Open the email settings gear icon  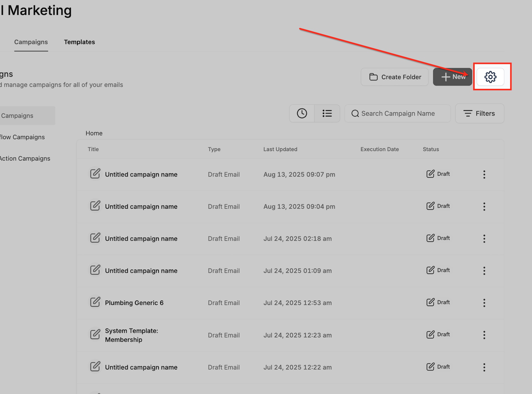tap(490, 77)
